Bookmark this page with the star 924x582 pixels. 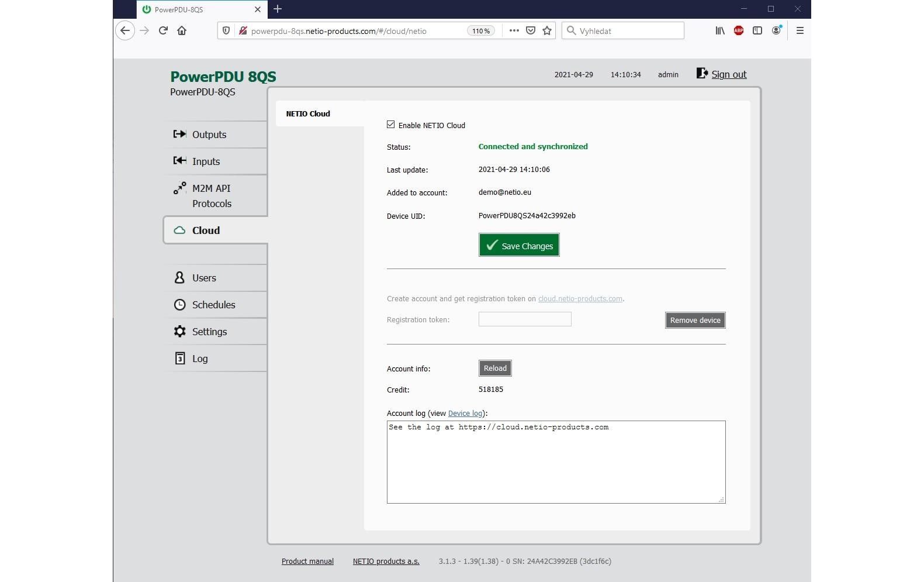click(547, 30)
